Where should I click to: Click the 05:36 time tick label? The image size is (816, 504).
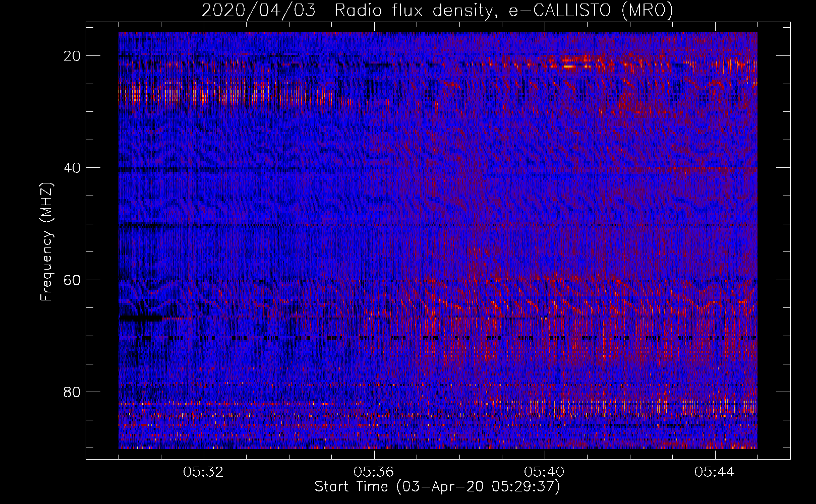(x=374, y=472)
